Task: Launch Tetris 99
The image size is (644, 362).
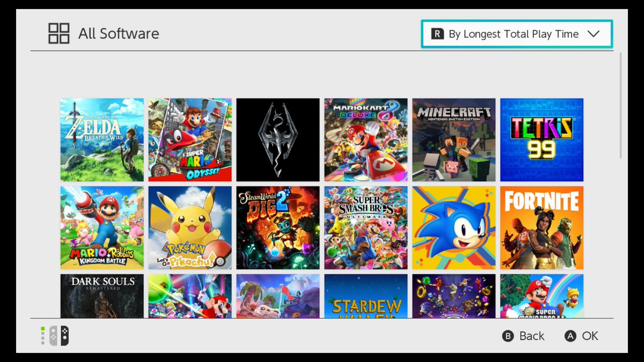Action: [x=542, y=139]
